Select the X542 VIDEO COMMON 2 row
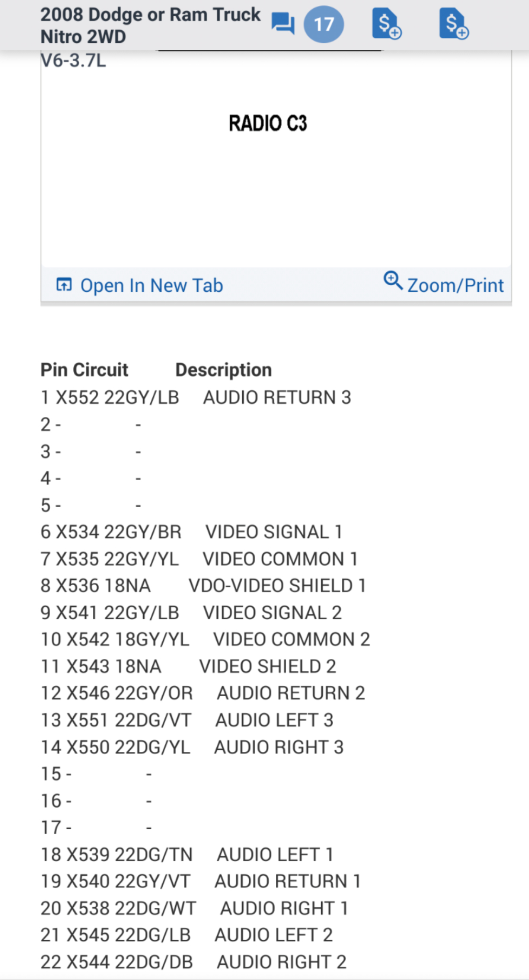 (205, 639)
